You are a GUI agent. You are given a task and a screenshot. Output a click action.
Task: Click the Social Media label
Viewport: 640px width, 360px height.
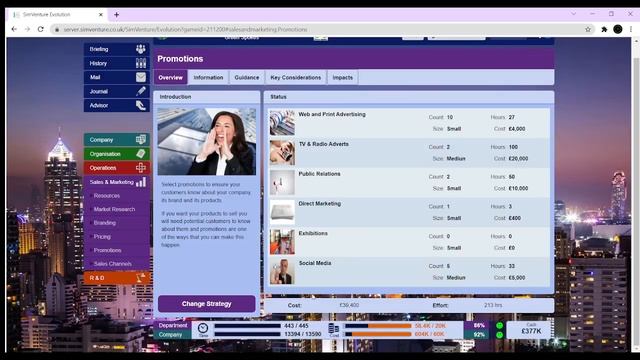[x=315, y=264]
